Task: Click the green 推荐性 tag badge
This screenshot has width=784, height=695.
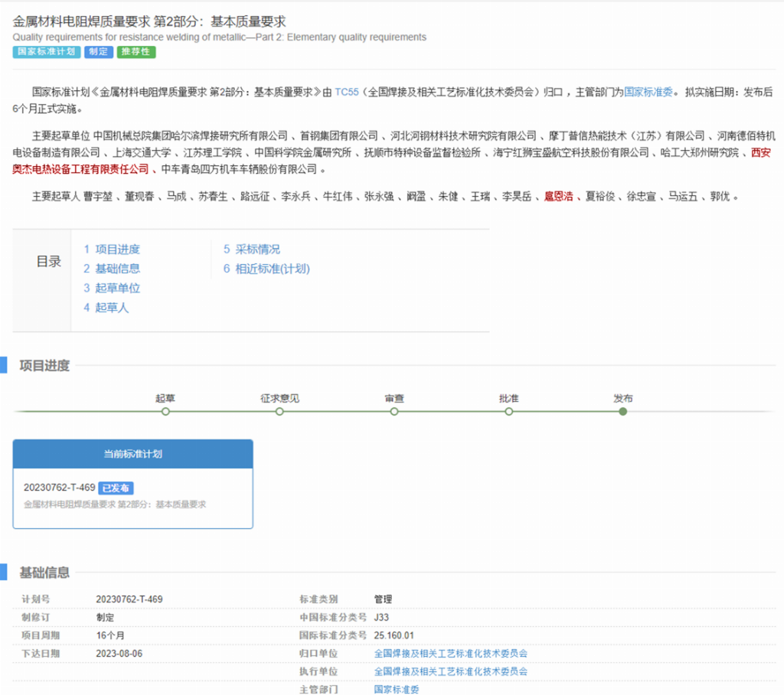Action: coord(137,52)
